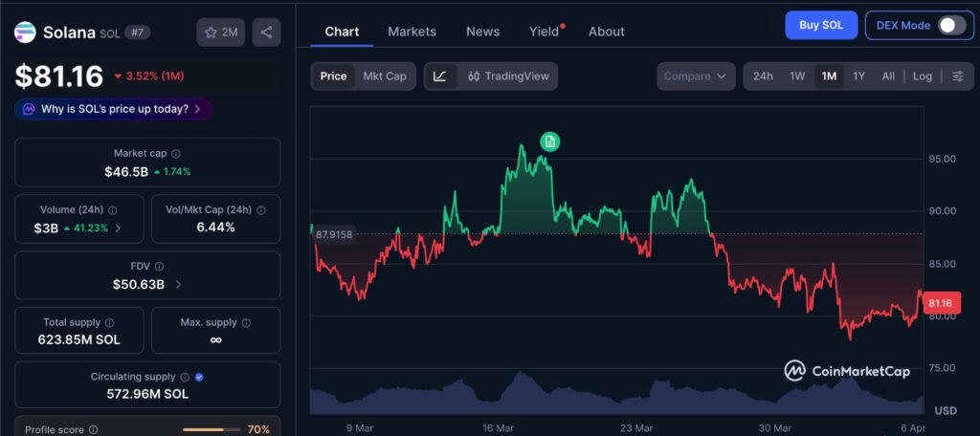Set chart range to 24h
980x436 pixels.
(763, 76)
